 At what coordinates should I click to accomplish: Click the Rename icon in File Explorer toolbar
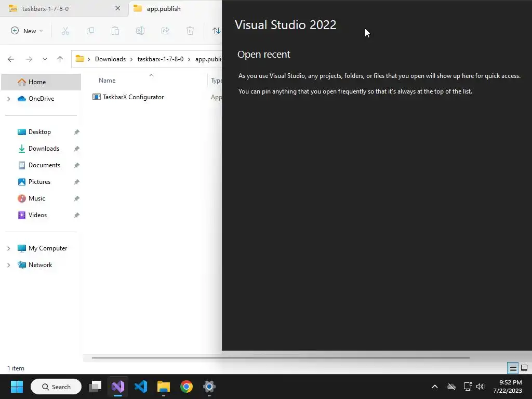click(140, 31)
